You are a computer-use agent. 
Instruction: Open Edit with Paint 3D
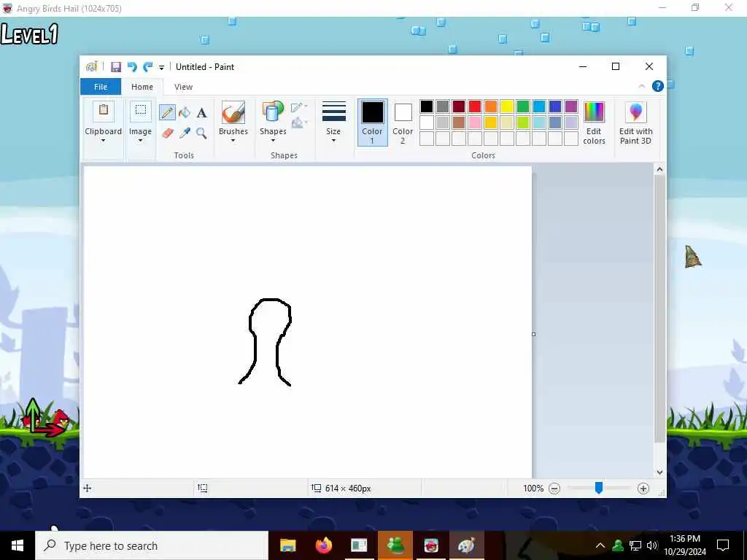coord(636,122)
